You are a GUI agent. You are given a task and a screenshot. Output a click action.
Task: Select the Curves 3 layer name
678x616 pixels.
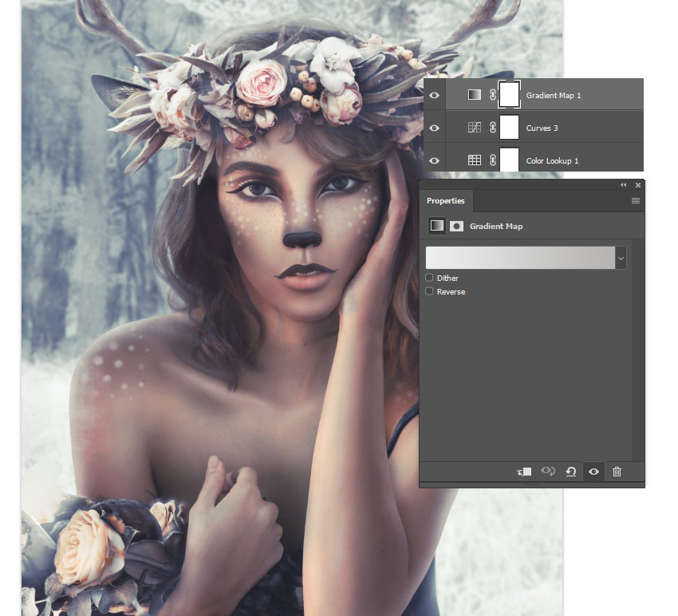tap(542, 128)
